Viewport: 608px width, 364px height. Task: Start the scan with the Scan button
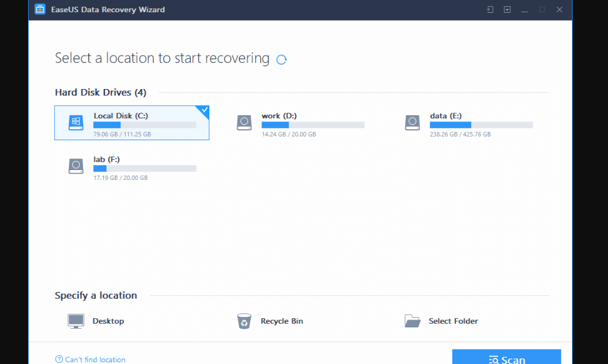tap(506, 359)
